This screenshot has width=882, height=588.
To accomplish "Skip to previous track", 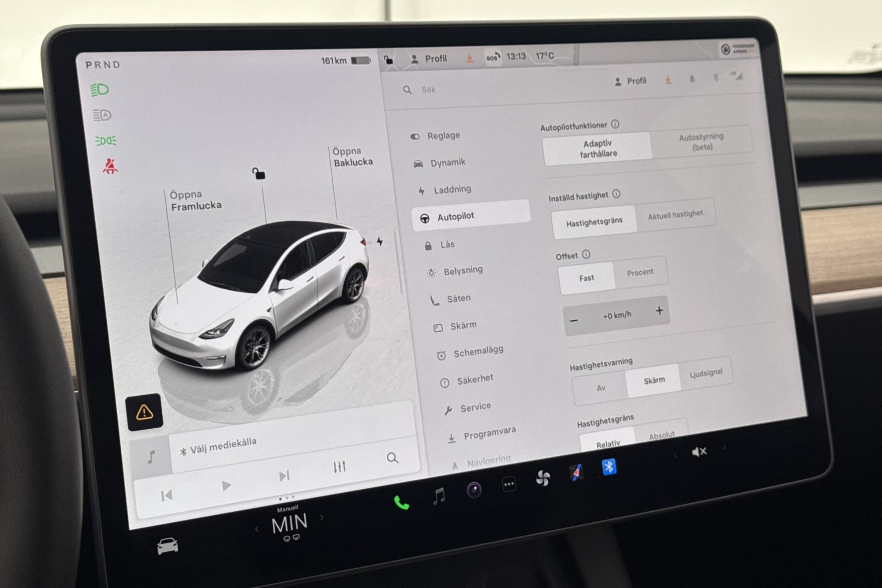I will pyautogui.click(x=166, y=495).
